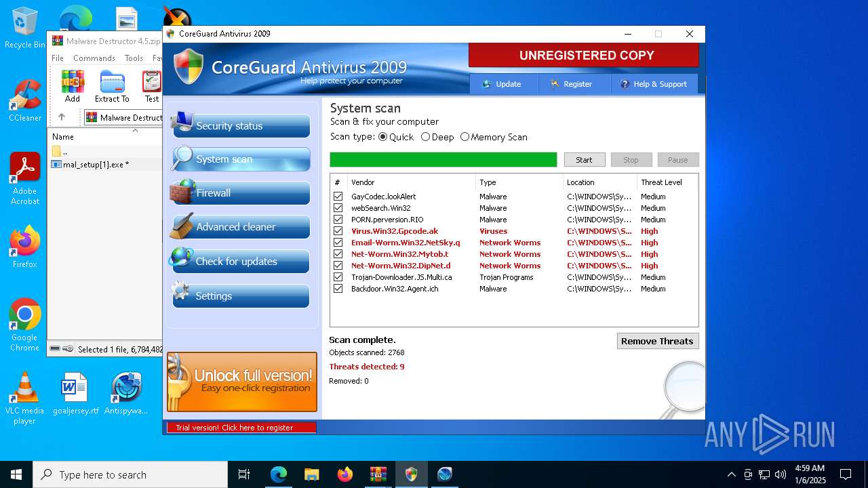This screenshot has width=868, height=488.
Task: Sort threats by the Threat Level column
Action: (x=667, y=182)
